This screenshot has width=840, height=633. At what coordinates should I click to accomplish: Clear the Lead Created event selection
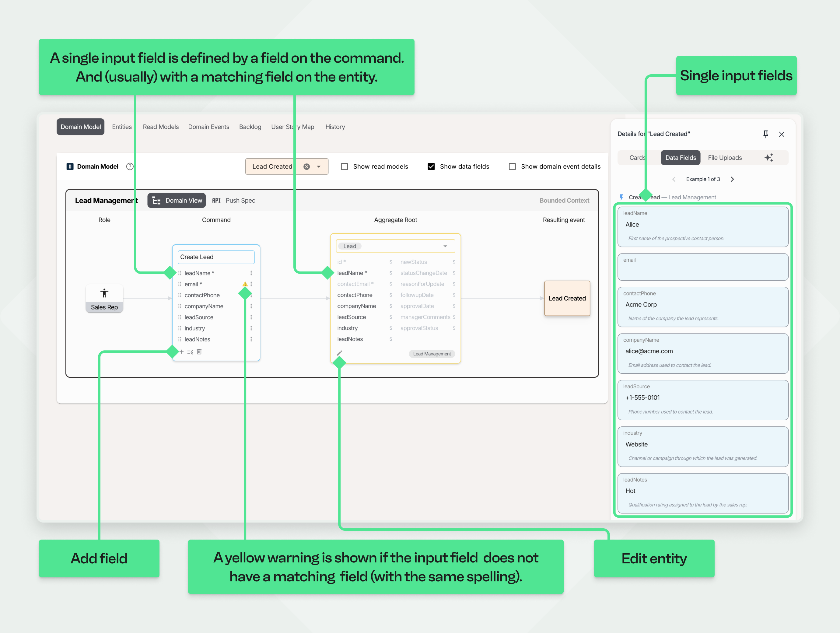pos(307,166)
